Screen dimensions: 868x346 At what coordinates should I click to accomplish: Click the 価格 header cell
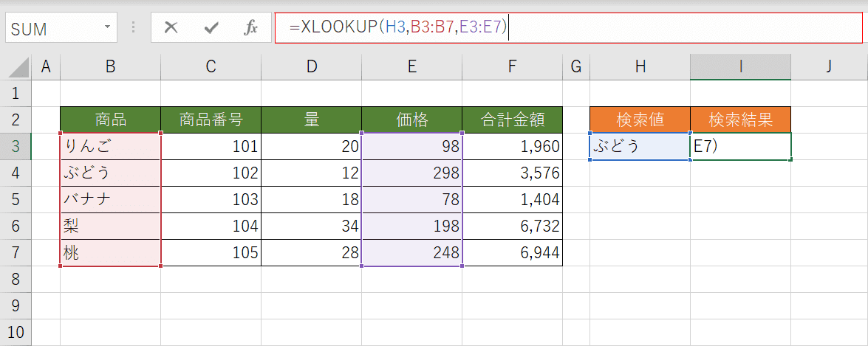(412, 120)
